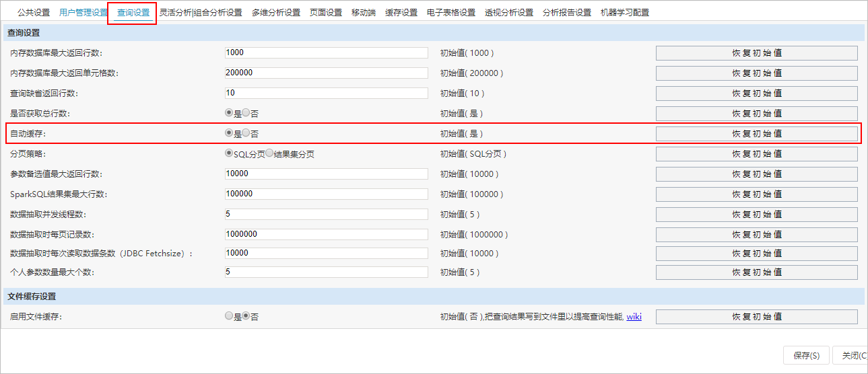Click 参数备选值最大返回行数 input field
This screenshot has width=868, height=374.
[x=327, y=174]
